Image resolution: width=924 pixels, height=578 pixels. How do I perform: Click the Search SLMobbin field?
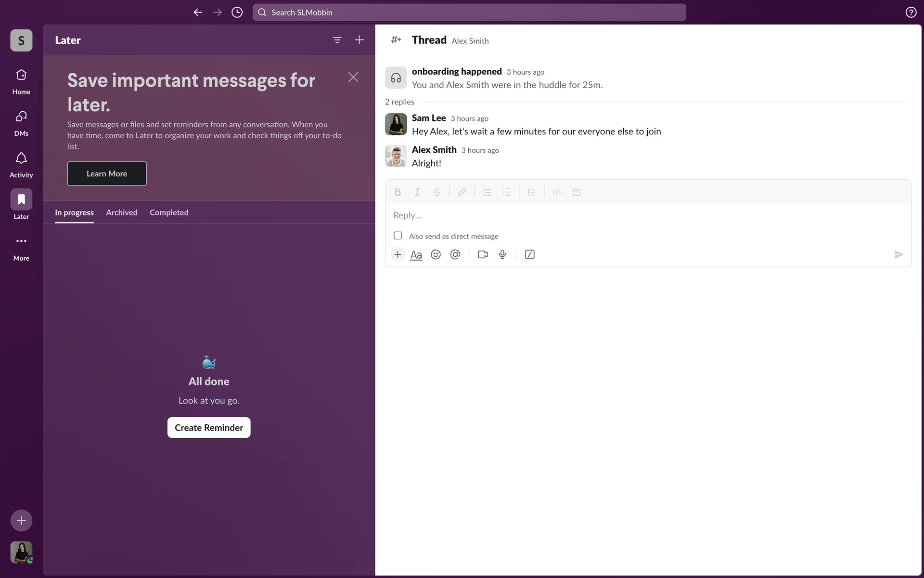point(469,12)
